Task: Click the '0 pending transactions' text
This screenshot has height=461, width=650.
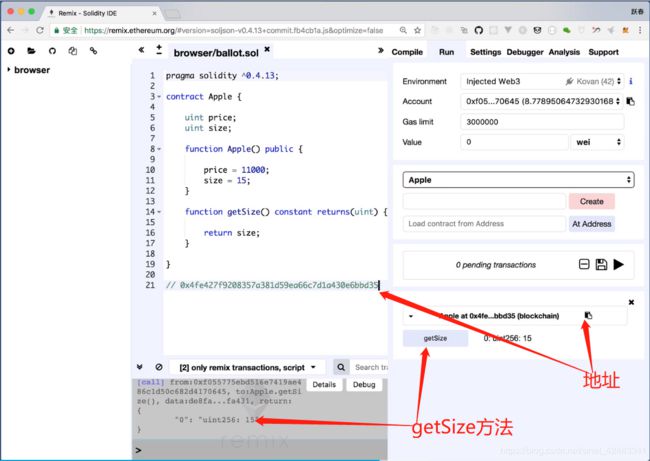Action: pos(496,265)
